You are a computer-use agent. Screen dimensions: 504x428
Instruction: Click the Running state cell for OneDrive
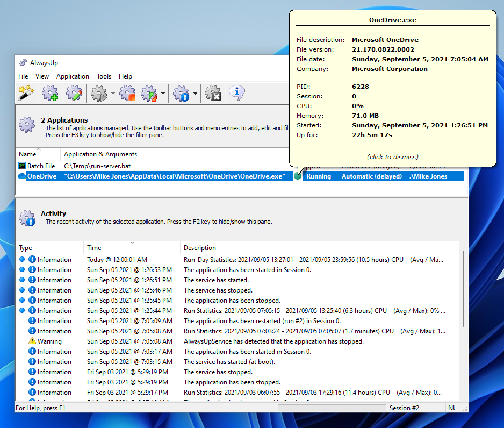click(x=319, y=176)
